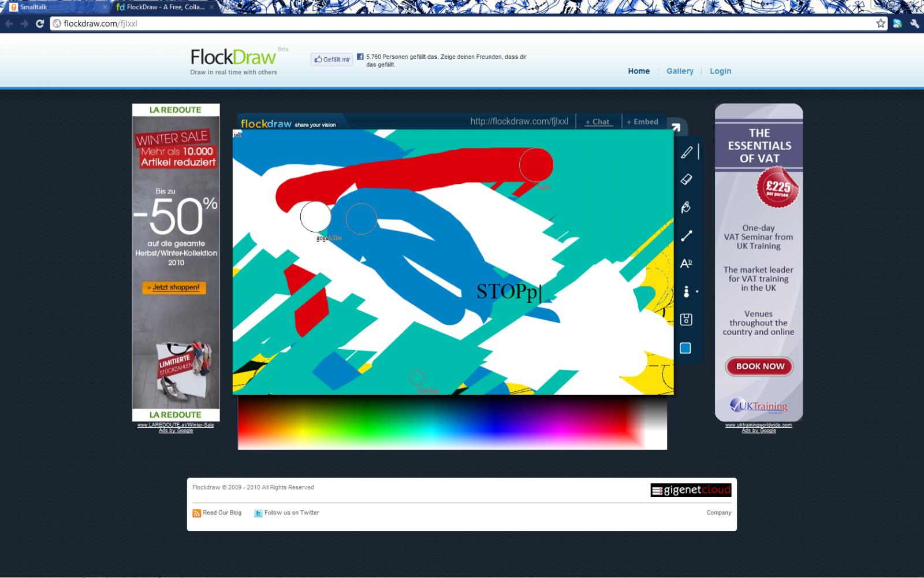Switch to the Smalltalk browser tab
This screenshot has width=924, height=578.
click(x=55, y=7)
